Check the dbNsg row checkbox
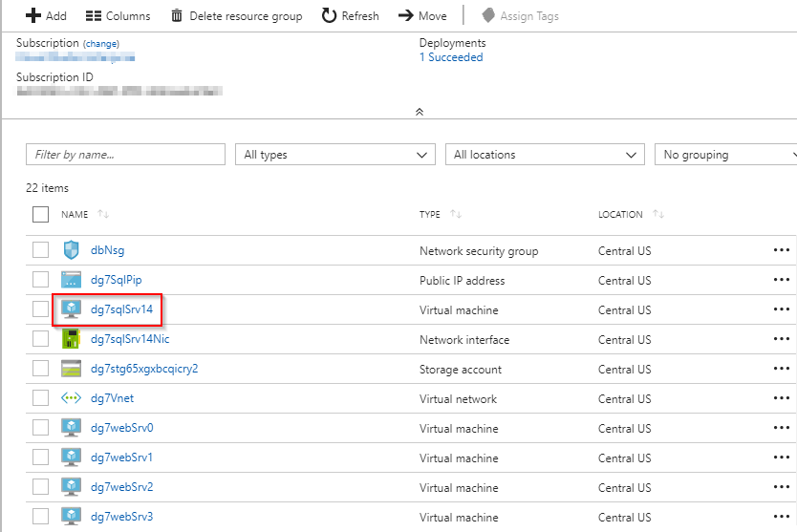The height and width of the screenshot is (532, 797). [x=41, y=250]
